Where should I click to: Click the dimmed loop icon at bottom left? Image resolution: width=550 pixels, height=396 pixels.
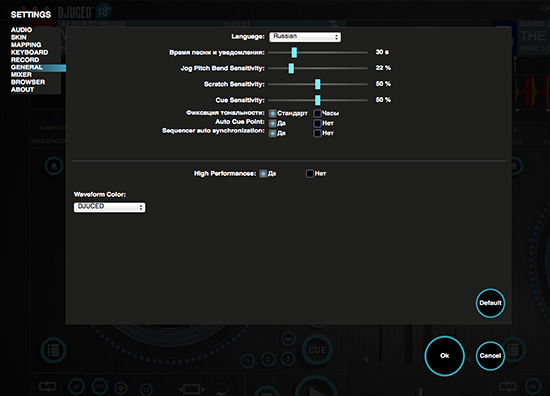47,387
